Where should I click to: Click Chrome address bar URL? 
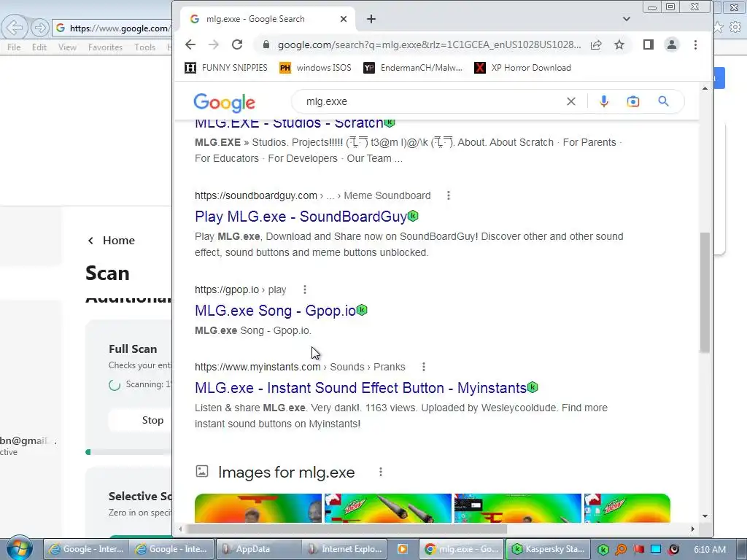[x=429, y=44]
